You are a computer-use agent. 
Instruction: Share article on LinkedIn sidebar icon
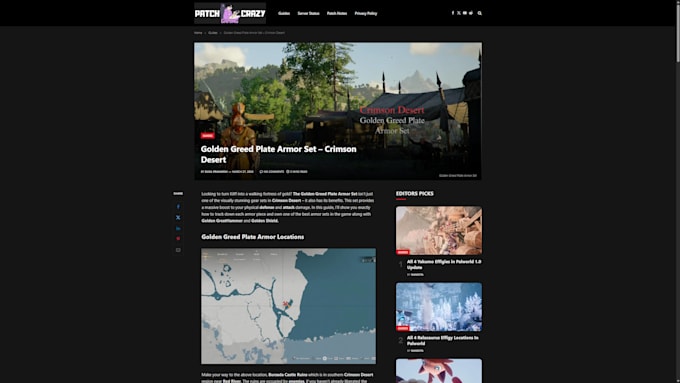pos(178,228)
